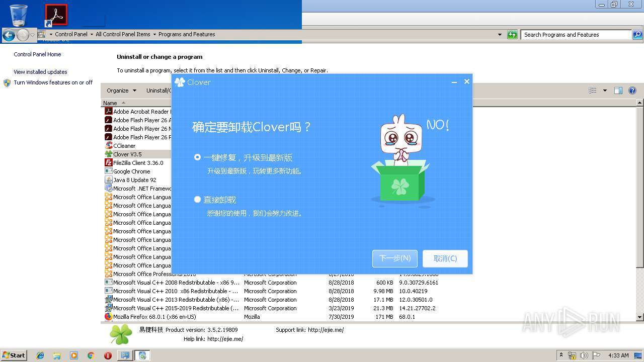Open View installed updates link
Image resolution: width=644 pixels, height=362 pixels.
[x=40, y=72]
